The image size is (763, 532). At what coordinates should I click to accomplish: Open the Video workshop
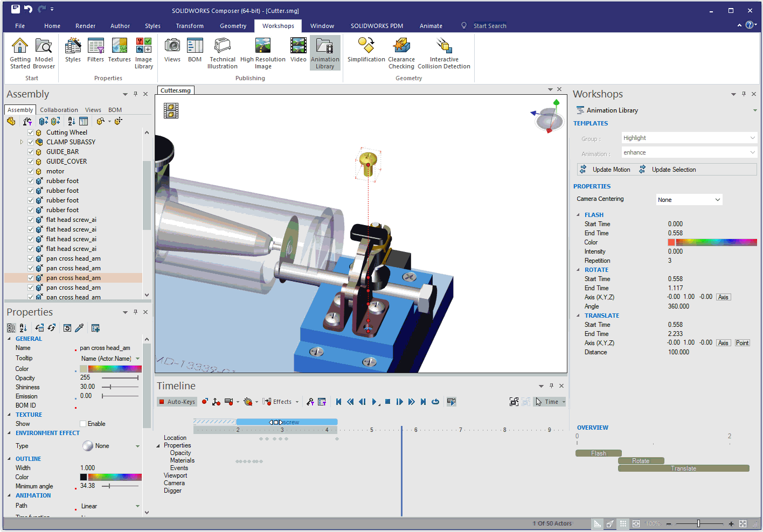[298, 51]
